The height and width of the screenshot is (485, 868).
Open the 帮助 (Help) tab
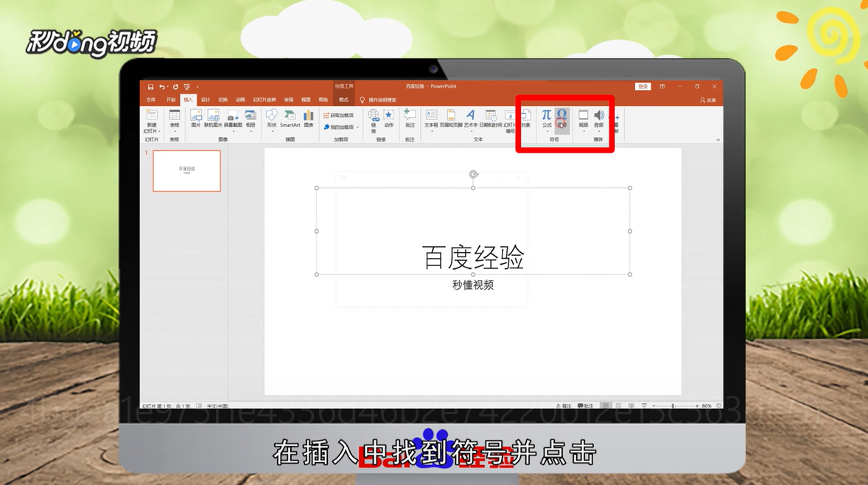(323, 100)
